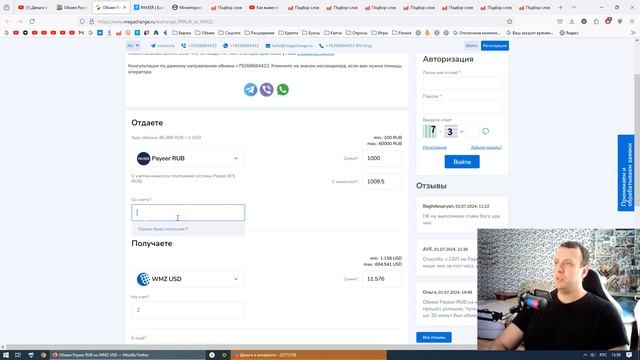
Task: Click Забыли пароль link
Action: pyautogui.click(x=486, y=147)
